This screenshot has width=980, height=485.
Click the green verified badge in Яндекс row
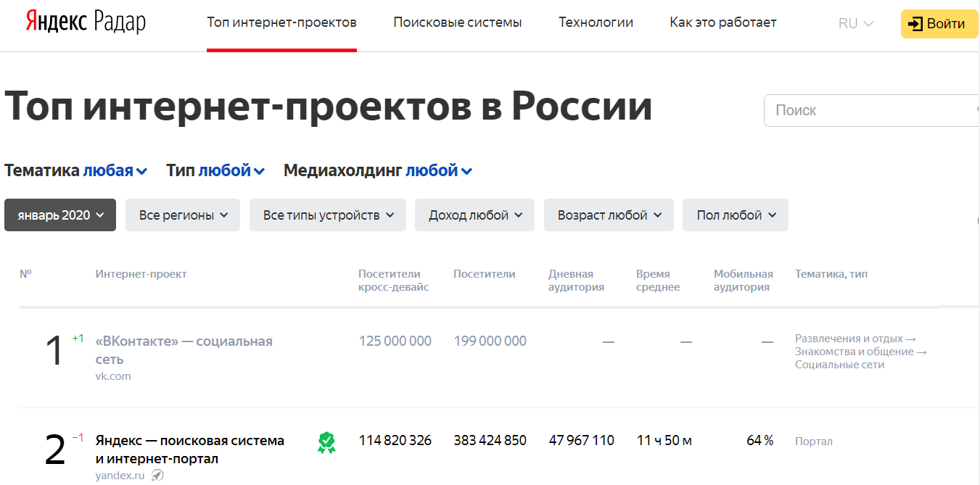tap(326, 442)
